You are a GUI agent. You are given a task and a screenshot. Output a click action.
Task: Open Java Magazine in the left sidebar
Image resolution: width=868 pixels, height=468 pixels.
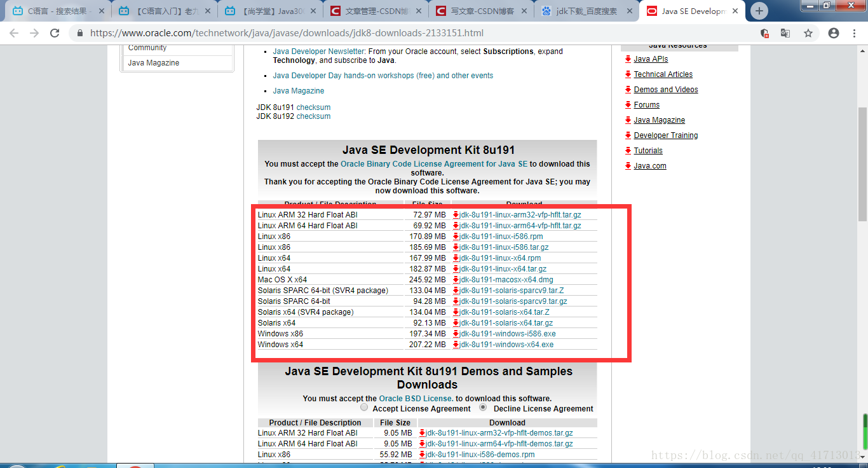point(154,63)
